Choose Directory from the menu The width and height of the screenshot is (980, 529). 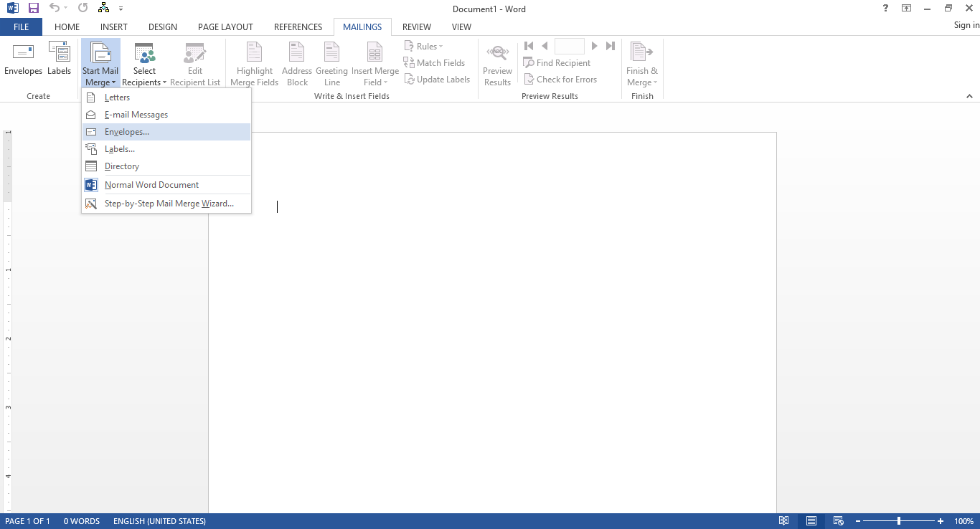tap(166, 166)
